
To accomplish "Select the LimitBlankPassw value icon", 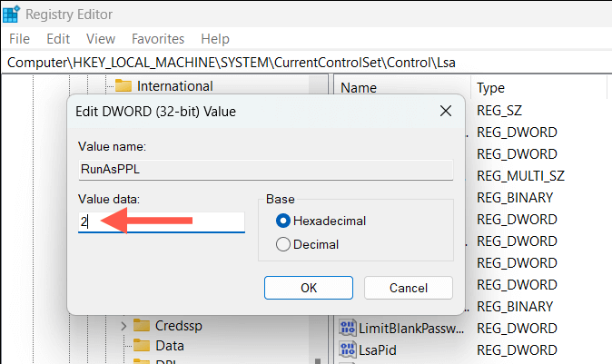I will pyautogui.click(x=345, y=327).
